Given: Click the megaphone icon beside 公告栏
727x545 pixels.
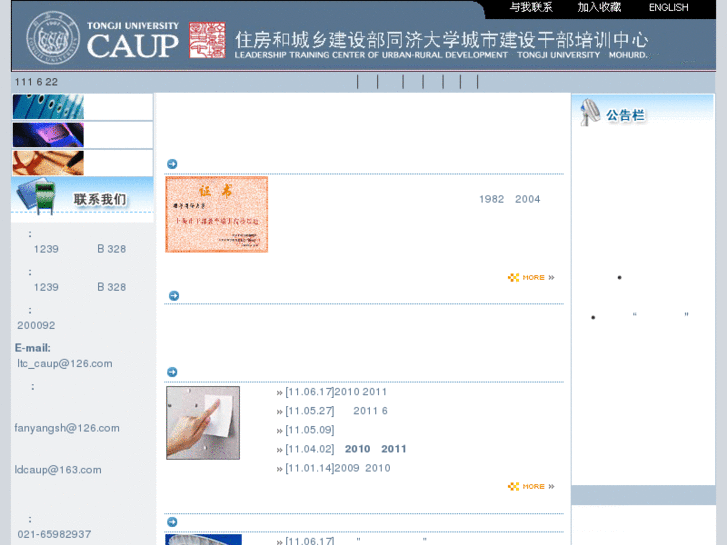Looking at the screenshot, I should click(x=590, y=112).
